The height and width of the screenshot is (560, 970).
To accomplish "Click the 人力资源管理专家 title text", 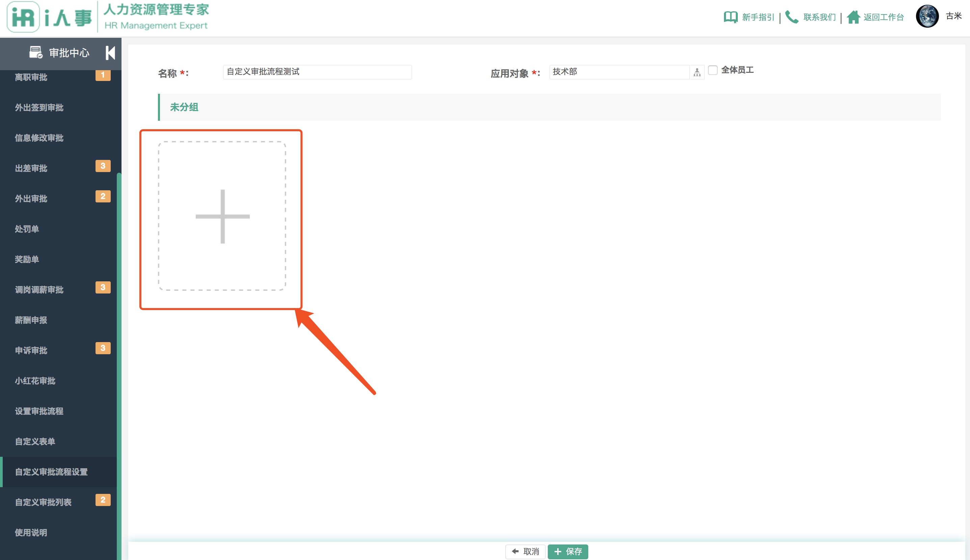I will (x=156, y=9).
